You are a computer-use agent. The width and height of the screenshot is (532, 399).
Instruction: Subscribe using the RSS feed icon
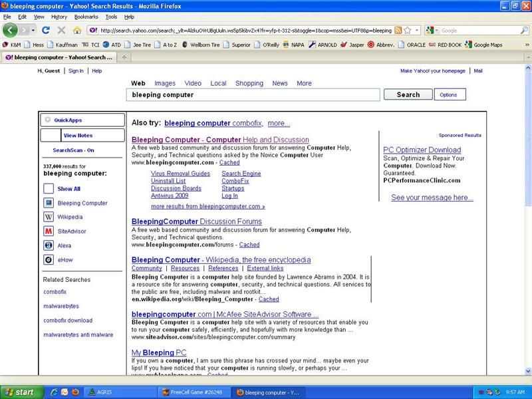pos(398,31)
